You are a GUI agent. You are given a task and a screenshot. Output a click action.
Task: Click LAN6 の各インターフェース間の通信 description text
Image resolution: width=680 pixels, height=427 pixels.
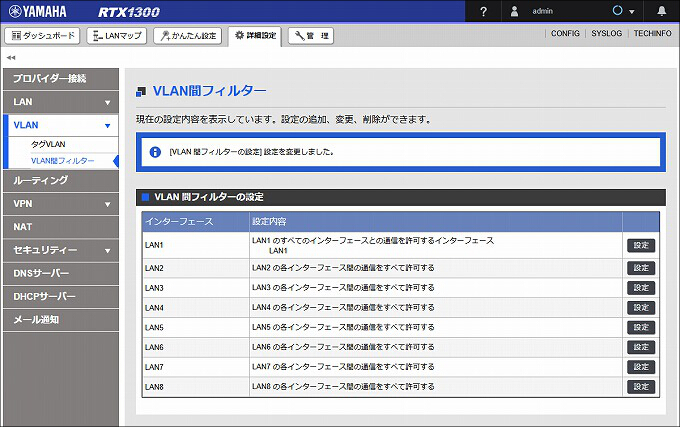343,347
